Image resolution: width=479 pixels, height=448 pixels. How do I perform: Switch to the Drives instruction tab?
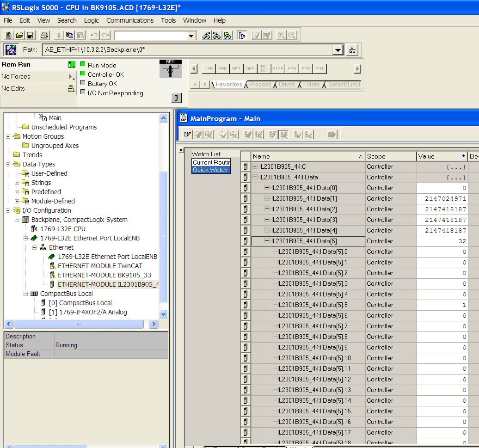[x=287, y=84]
